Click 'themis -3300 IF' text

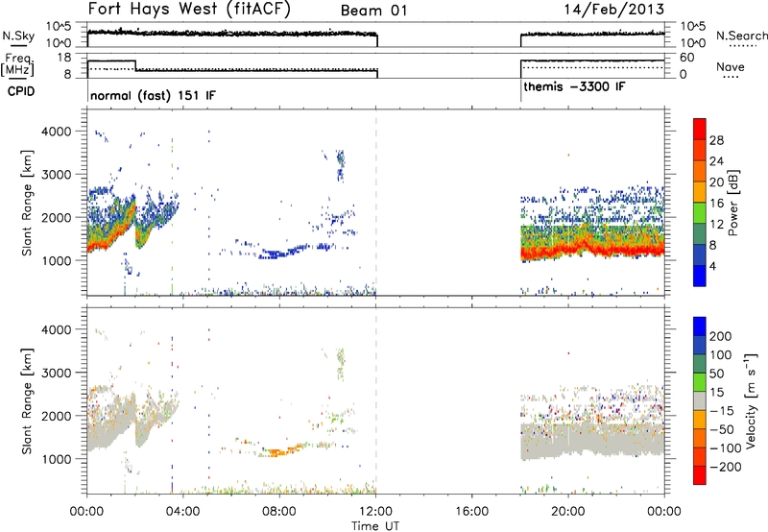[x=574, y=86]
